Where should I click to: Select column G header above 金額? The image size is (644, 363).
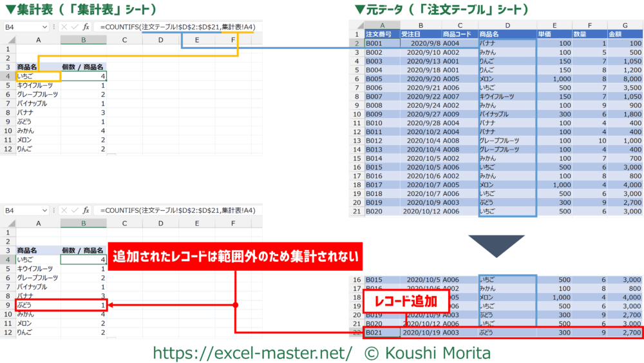625,25
